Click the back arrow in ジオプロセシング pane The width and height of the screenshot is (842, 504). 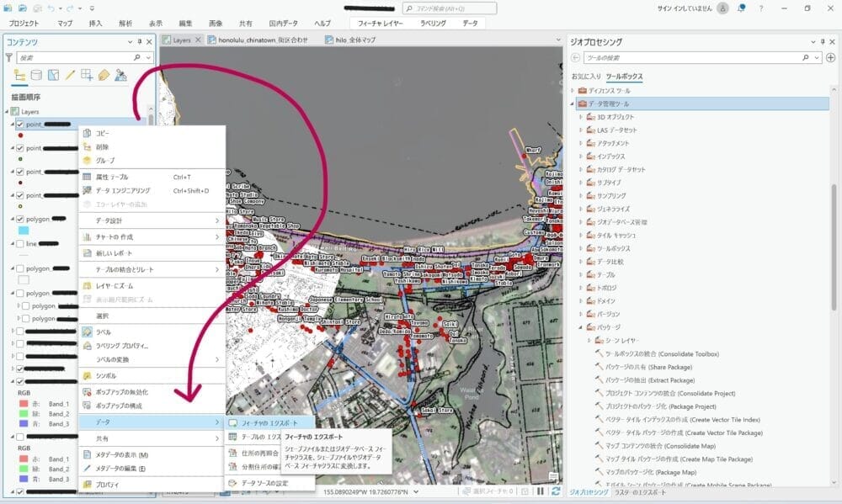pos(576,57)
